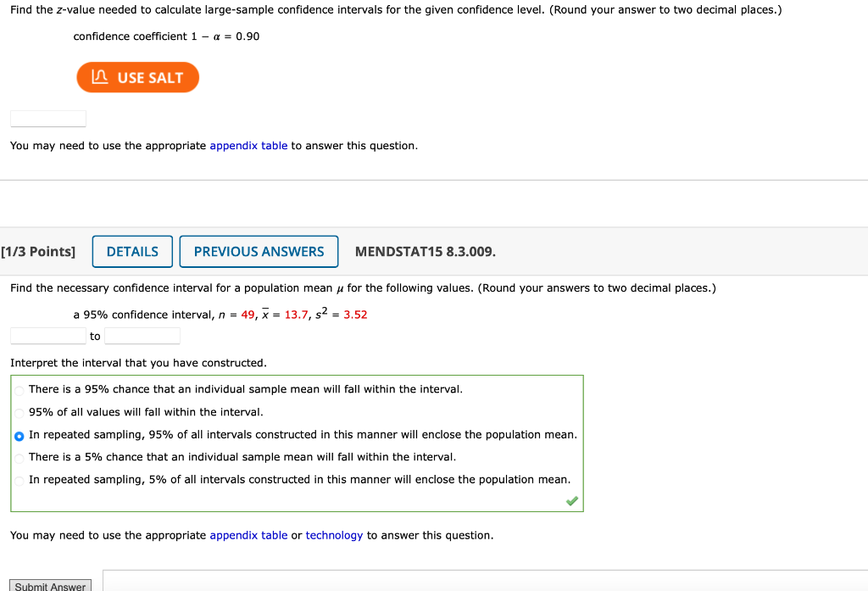Select the 'In repeated sampling, 95%' option
The image size is (868, 591).
coord(18,434)
